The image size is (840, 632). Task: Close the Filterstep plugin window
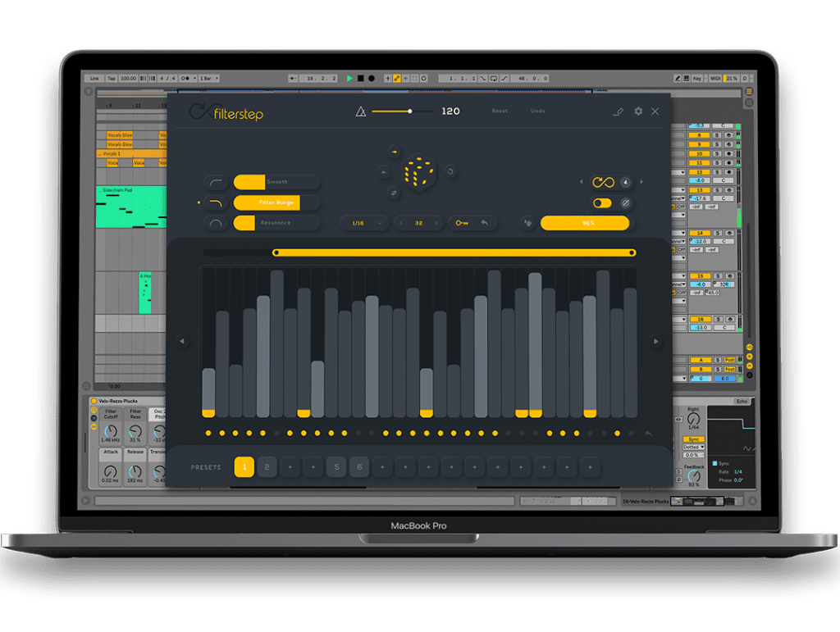click(655, 111)
